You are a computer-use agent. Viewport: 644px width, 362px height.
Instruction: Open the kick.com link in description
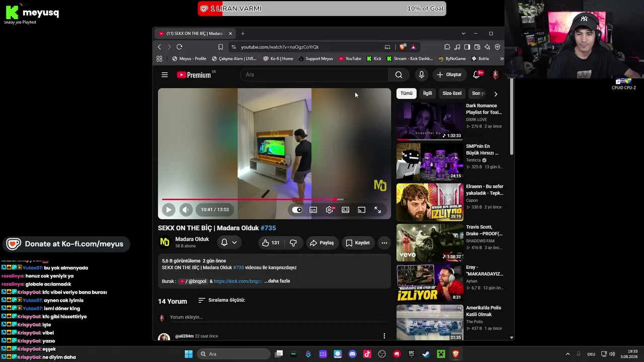[x=238, y=281]
